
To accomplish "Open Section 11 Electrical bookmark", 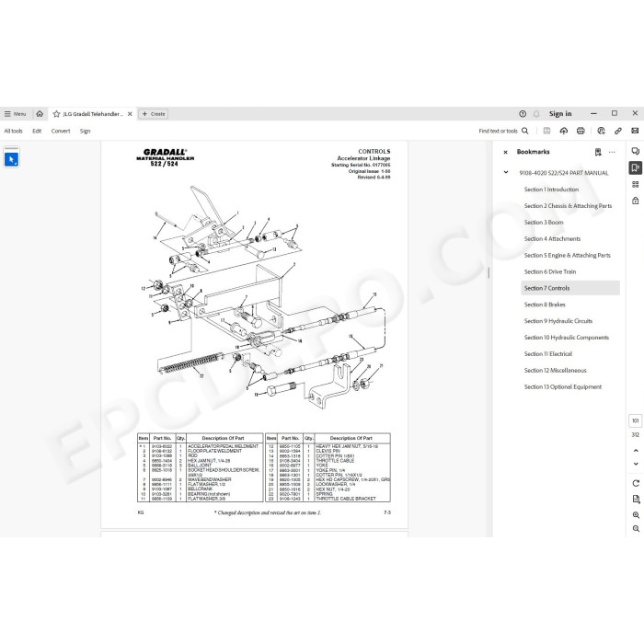I will coord(548,353).
